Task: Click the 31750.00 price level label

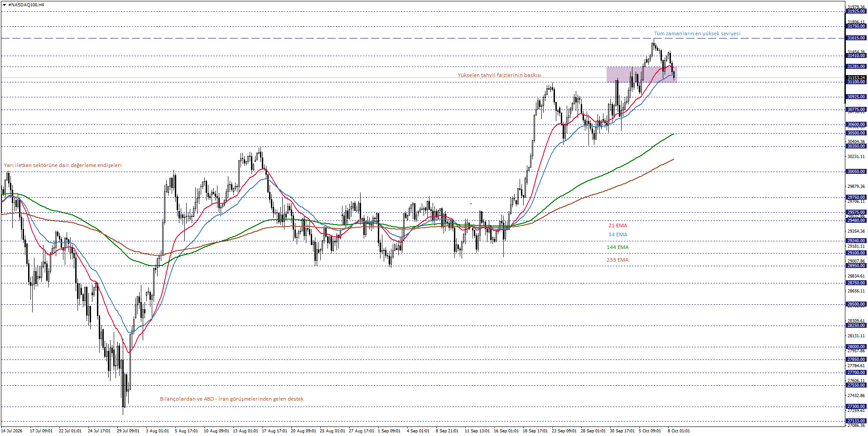Action: pyautogui.click(x=856, y=26)
